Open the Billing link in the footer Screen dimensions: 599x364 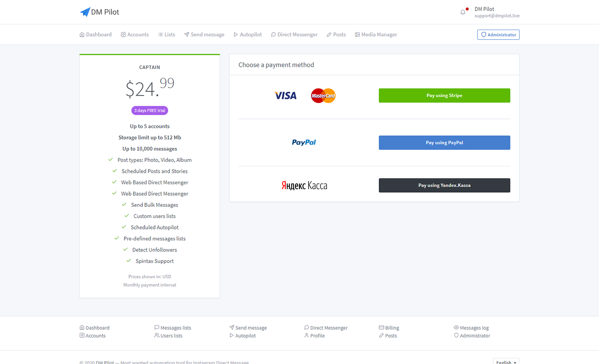tap(389, 328)
